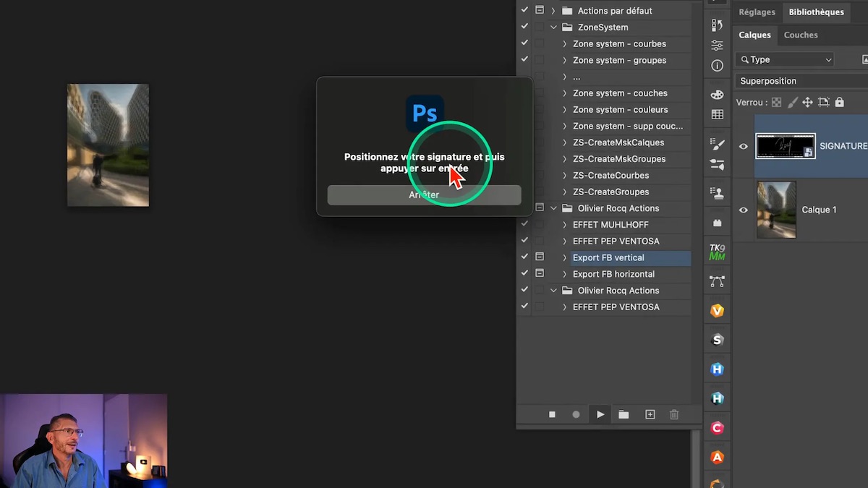Toggle checkmark for EFFET MUHLHOFF action
868x488 pixels.
[x=525, y=224]
